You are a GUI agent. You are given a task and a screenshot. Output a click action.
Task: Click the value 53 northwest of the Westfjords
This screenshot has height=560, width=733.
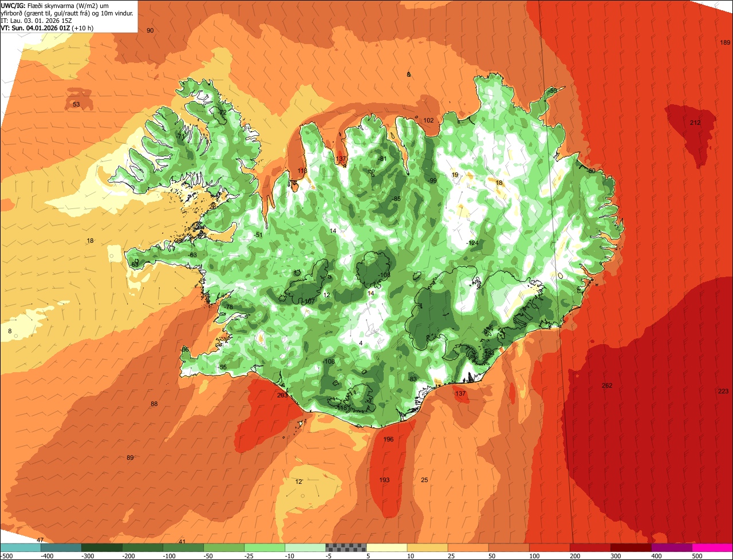coord(76,104)
